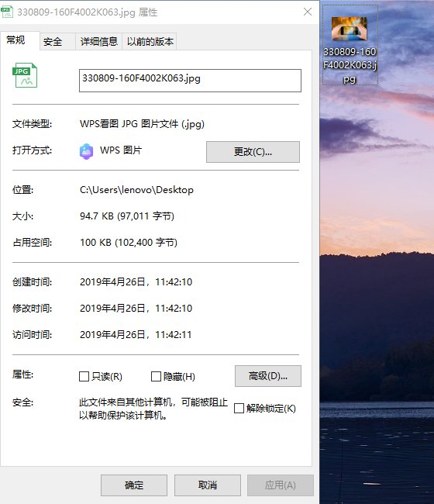
Task: Select desktop image file 330809-160F4002K063.jpg
Action: coord(350,47)
